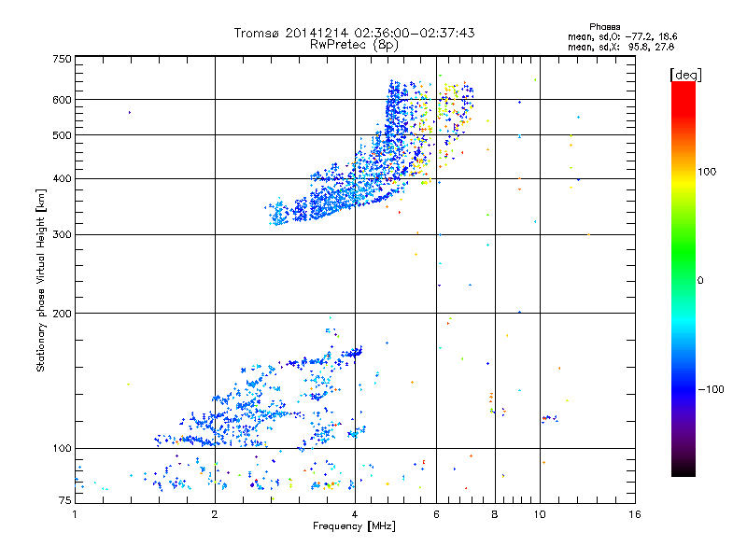
Task: Click y-axis tick label 75
Action: [65, 500]
